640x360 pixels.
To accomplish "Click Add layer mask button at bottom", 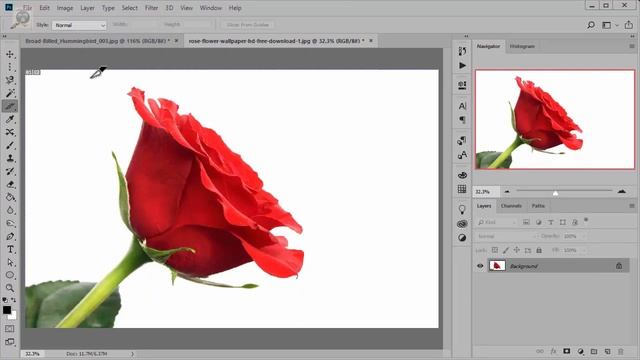I will tap(567, 351).
